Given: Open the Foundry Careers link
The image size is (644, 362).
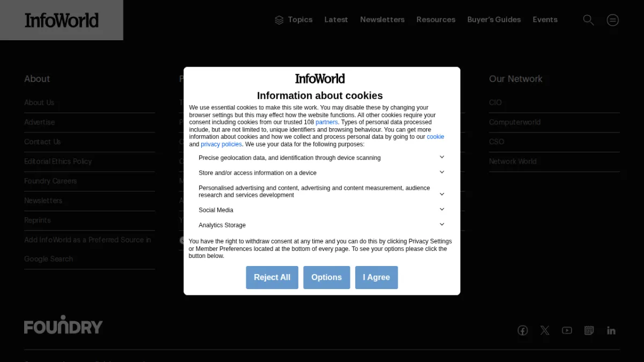Looking at the screenshot, I should coord(50,181).
